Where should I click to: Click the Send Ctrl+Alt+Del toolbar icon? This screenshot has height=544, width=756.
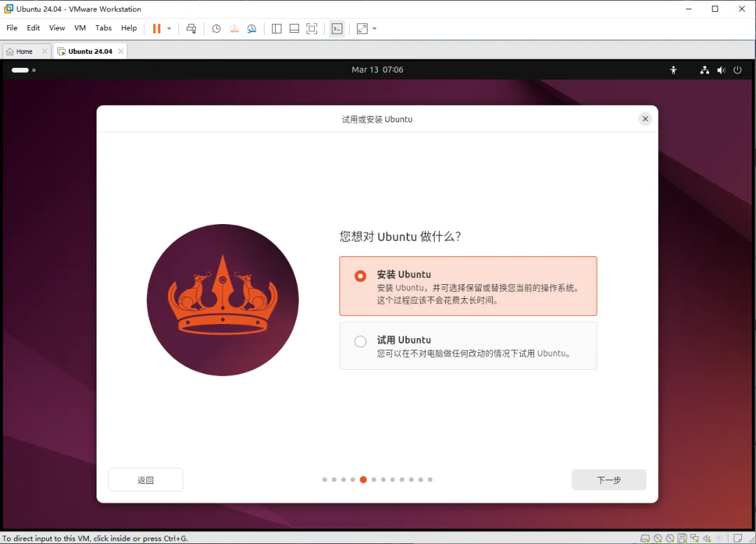click(191, 29)
